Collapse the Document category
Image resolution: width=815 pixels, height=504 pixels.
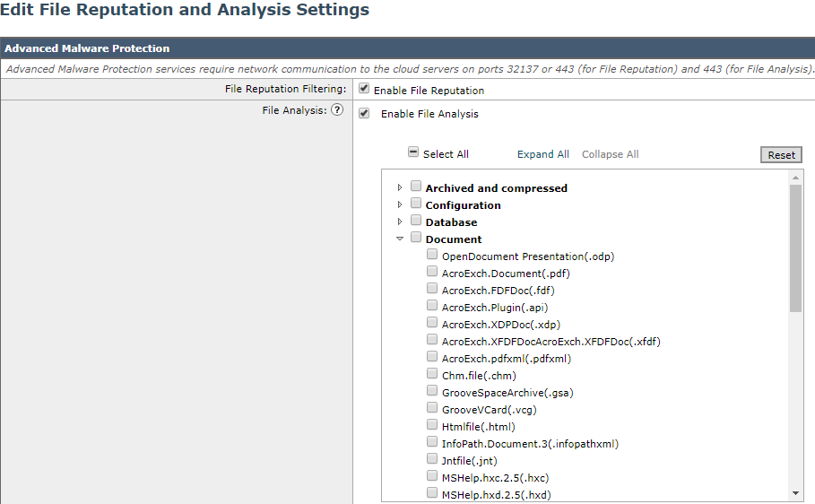400,239
